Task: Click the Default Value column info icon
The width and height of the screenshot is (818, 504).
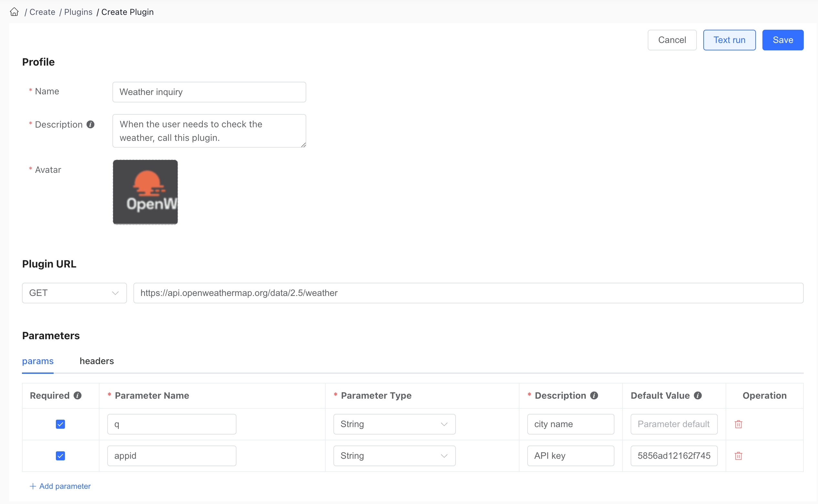Action: click(698, 395)
